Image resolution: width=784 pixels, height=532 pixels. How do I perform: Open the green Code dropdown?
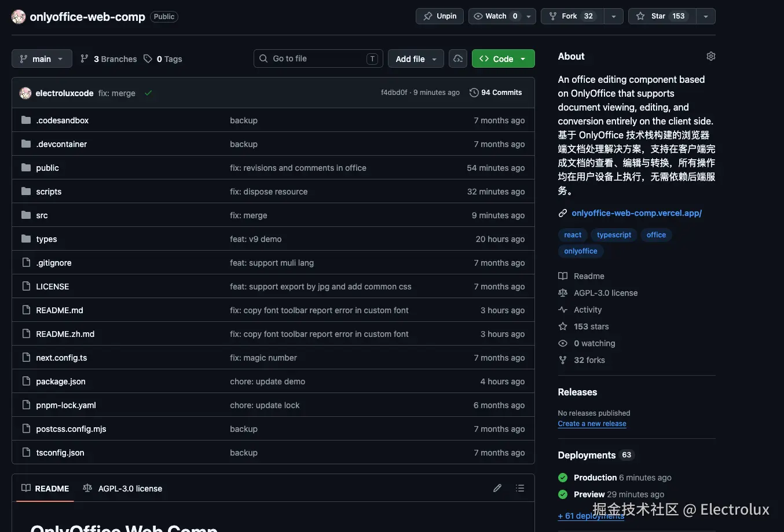click(503, 58)
